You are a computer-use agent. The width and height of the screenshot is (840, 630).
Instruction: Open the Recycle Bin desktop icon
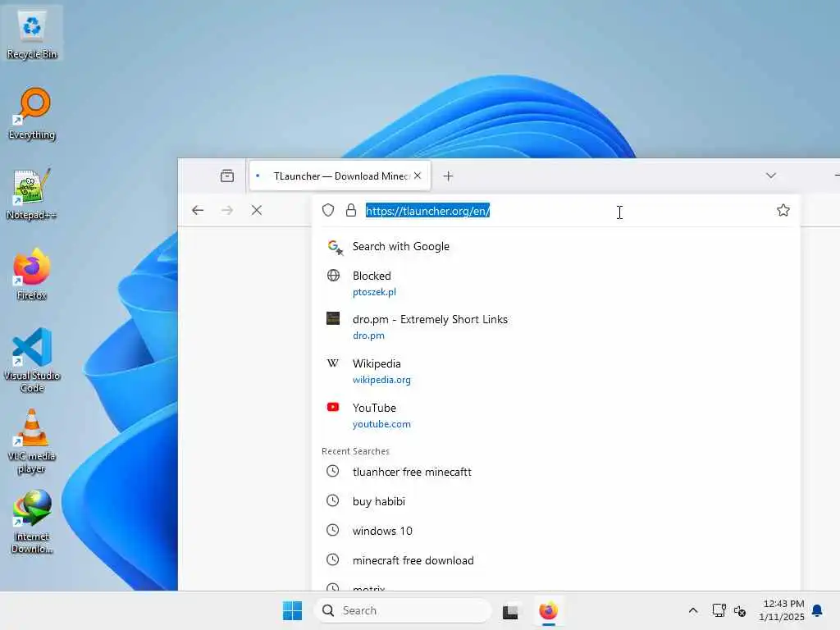32,33
